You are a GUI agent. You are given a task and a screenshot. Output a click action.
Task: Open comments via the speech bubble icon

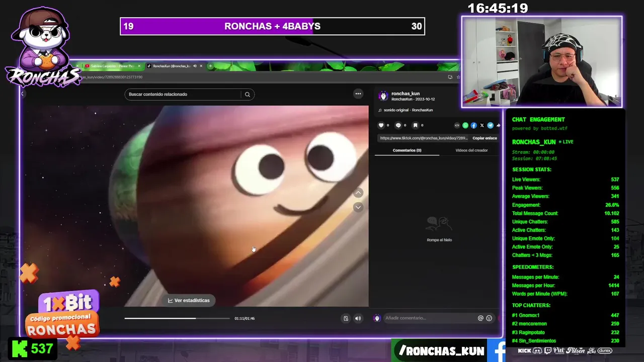click(398, 125)
